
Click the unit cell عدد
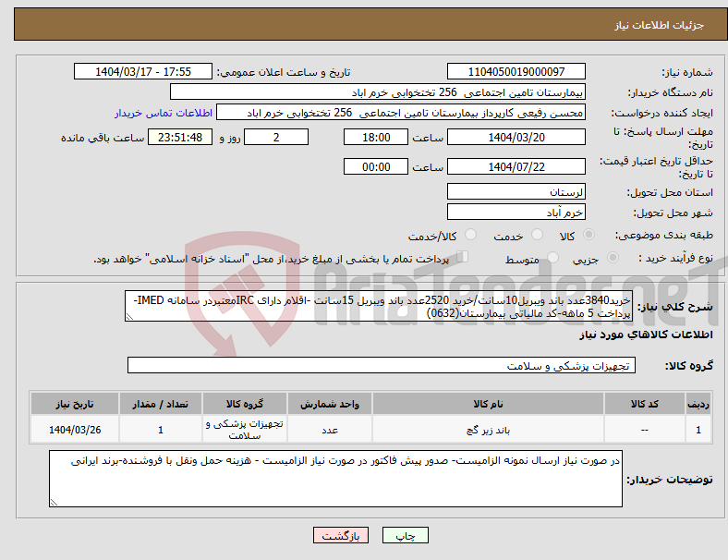(329, 430)
